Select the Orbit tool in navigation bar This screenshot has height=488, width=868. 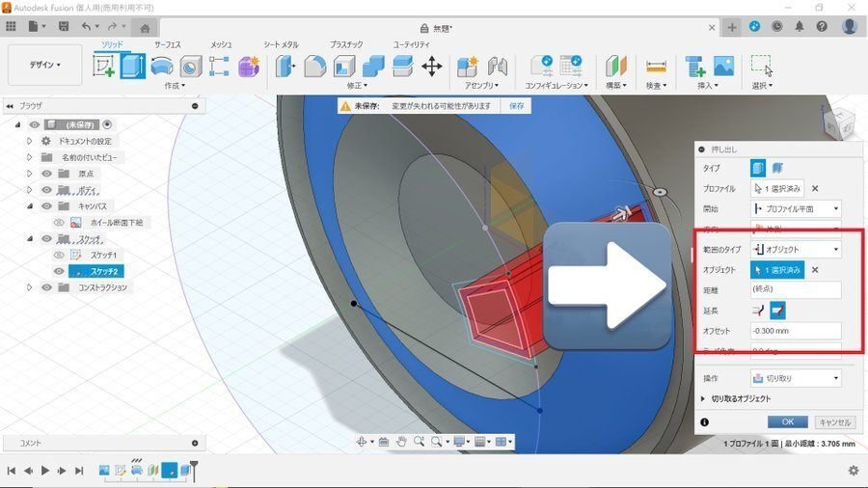point(361,441)
